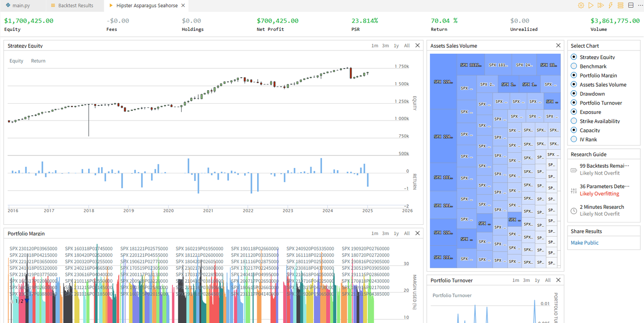The image size is (644, 323).
Task: Click the single play triangle toolbar icon
Action: 591,5
